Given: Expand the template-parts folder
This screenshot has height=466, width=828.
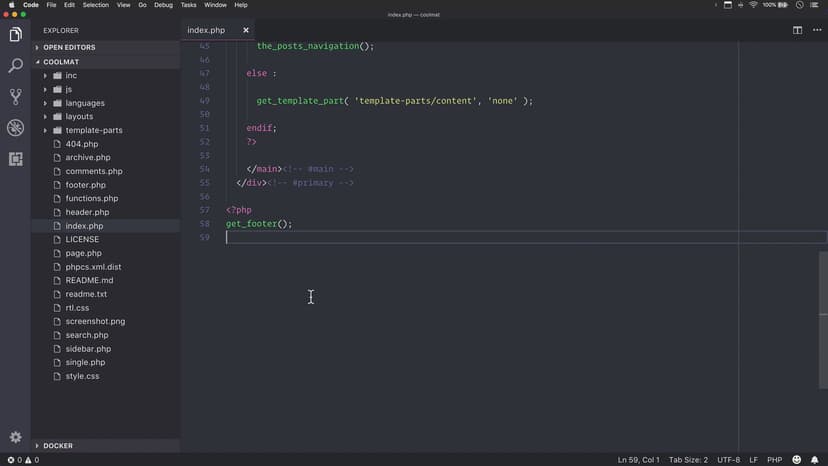Looking at the screenshot, I should click(93, 130).
